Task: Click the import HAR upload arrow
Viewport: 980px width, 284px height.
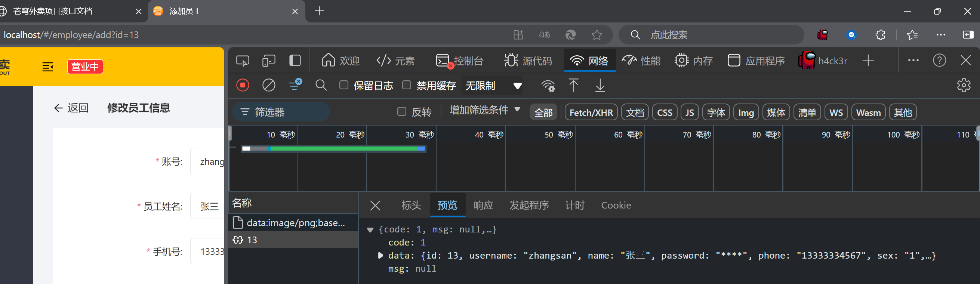Action: [x=573, y=85]
